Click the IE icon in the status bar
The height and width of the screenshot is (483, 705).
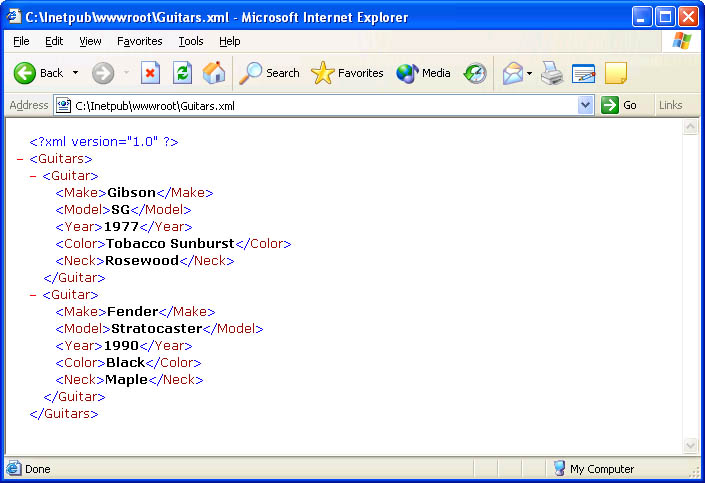point(13,469)
